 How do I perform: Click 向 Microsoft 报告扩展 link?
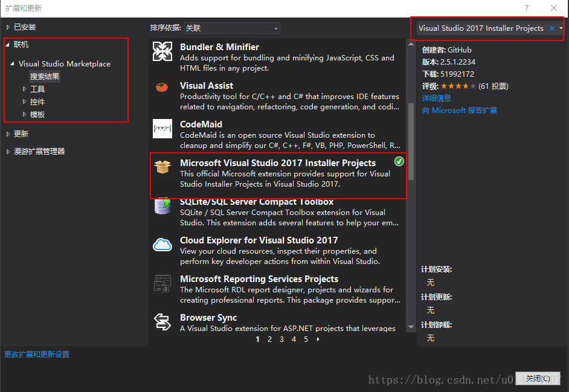(460, 111)
